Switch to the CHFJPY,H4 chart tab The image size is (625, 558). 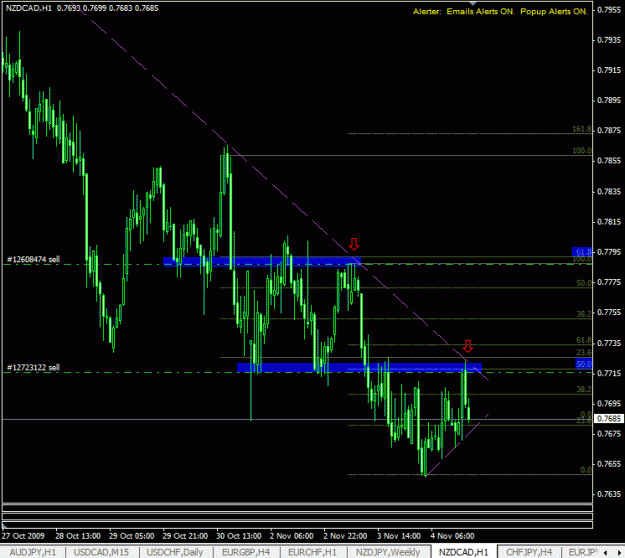click(529, 552)
